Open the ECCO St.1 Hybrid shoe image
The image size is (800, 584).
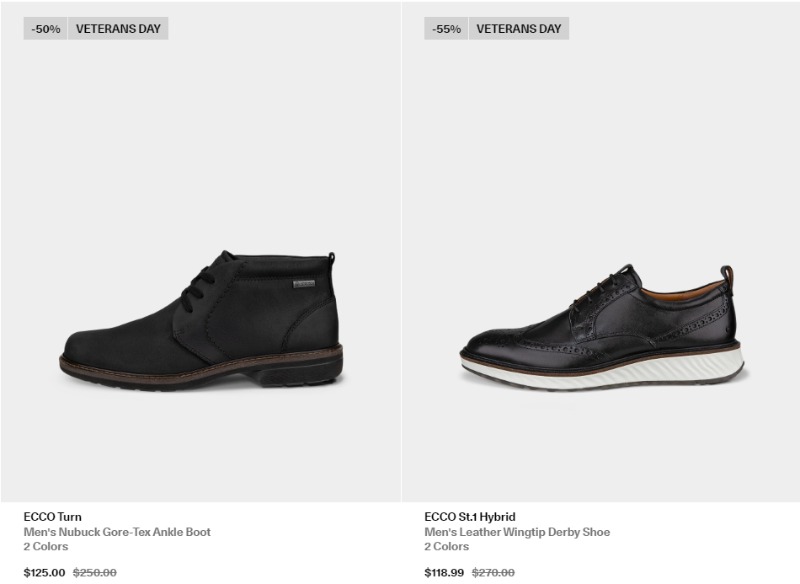601,252
